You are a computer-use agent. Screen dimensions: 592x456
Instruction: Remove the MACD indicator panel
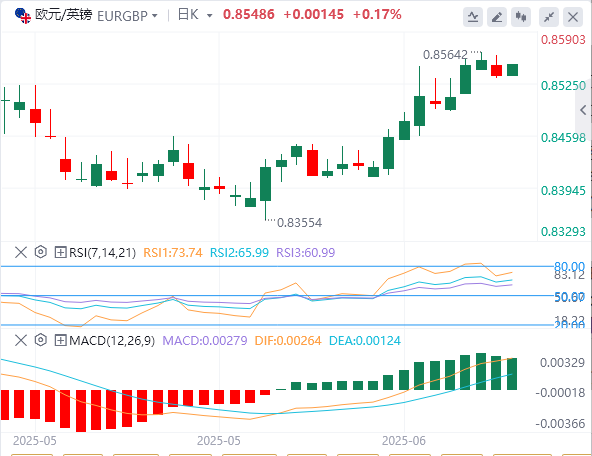(21, 340)
